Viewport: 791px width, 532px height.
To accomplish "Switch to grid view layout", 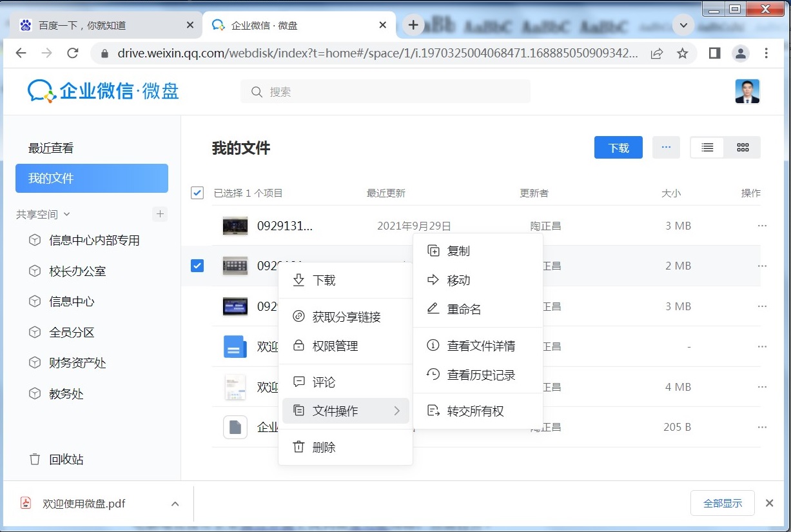I will tap(743, 148).
